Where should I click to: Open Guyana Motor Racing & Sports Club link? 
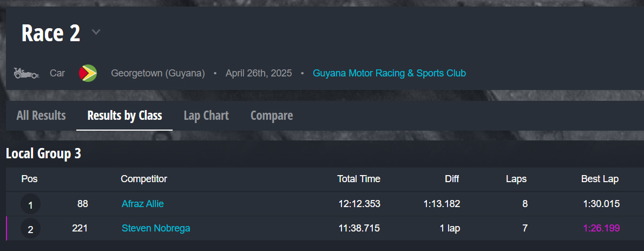(389, 73)
